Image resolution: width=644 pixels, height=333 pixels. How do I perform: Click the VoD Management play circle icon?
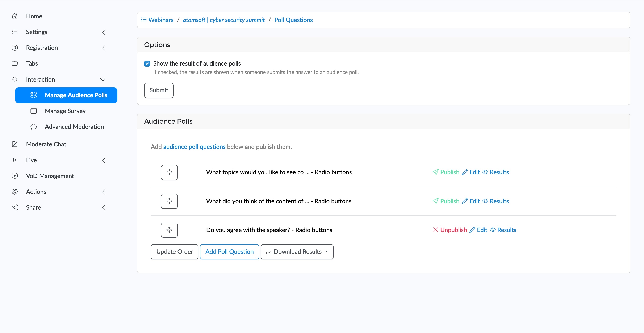coord(15,176)
